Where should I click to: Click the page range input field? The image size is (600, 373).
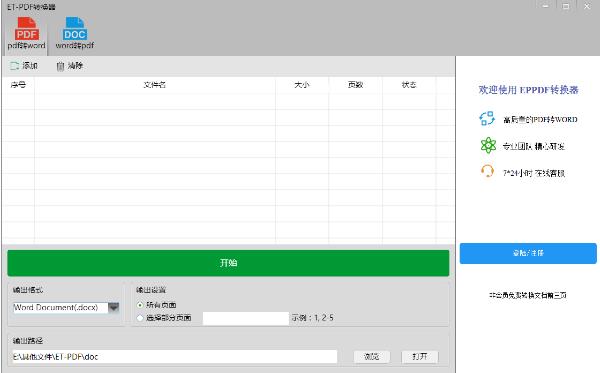[x=246, y=318]
